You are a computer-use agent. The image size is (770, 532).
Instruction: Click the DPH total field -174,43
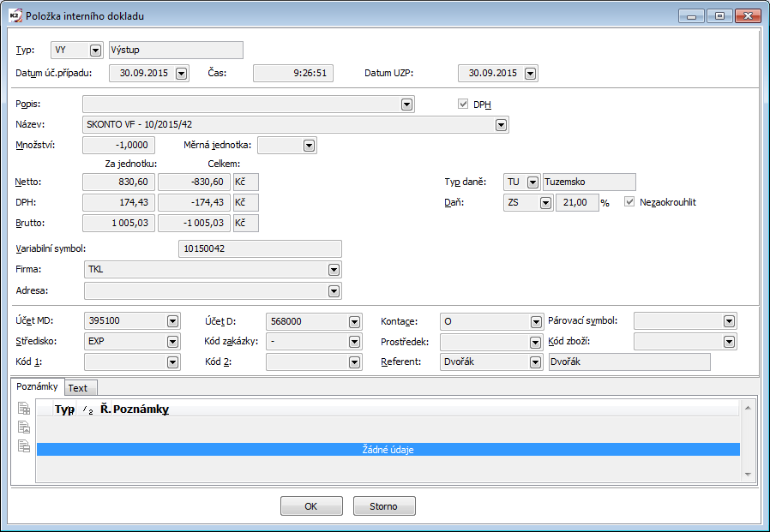tap(194, 202)
